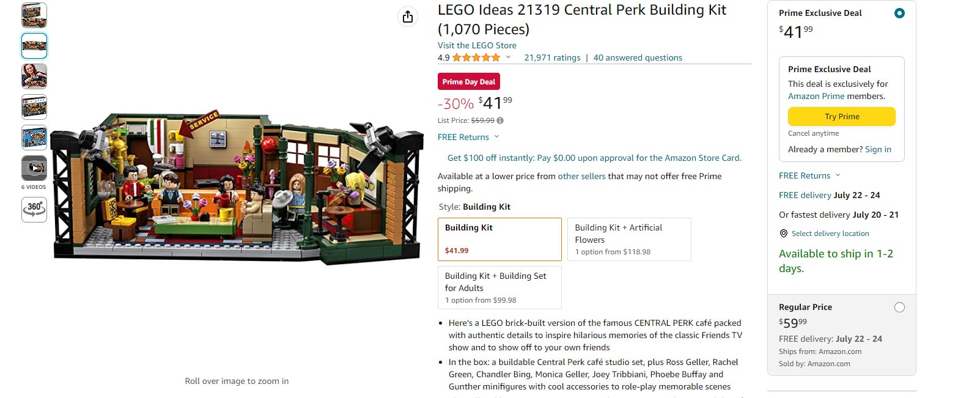The image size is (980, 398).
Task: Visit the LEGO Store
Action: (x=476, y=45)
